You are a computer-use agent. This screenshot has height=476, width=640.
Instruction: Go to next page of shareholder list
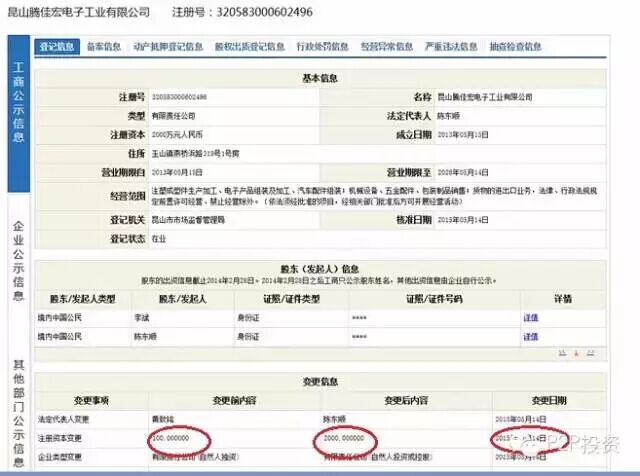[590, 354]
